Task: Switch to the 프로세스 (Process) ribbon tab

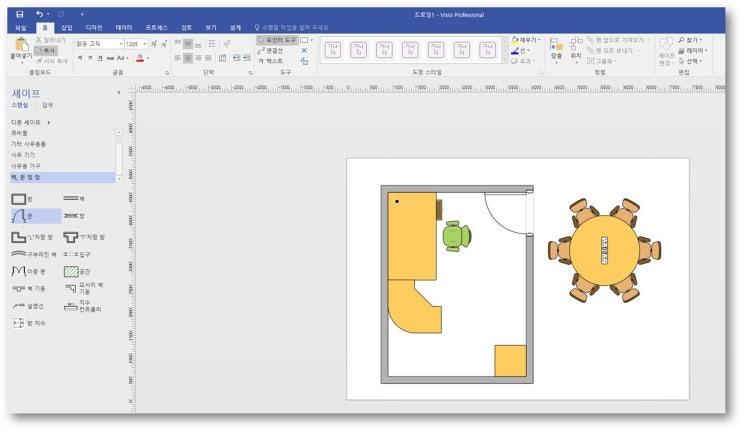Action: pos(156,28)
